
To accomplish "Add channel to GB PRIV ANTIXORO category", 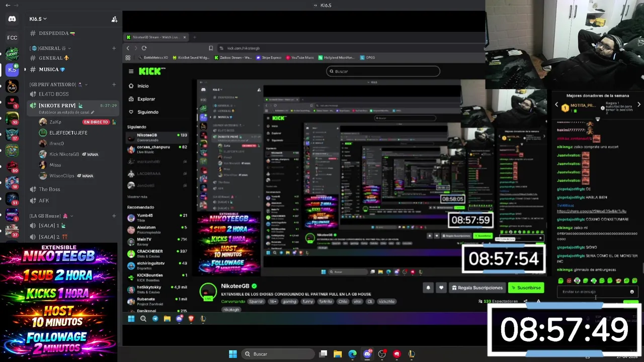I will (x=114, y=84).
